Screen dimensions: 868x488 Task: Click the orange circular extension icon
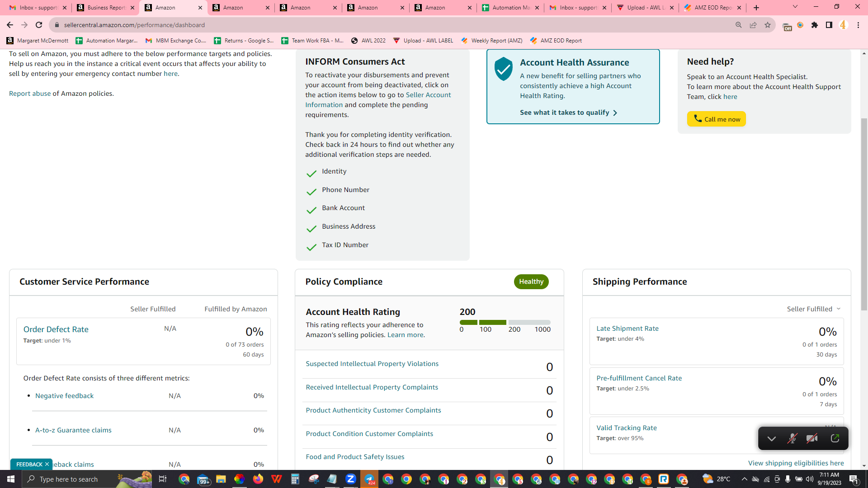(x=800, y=25)
